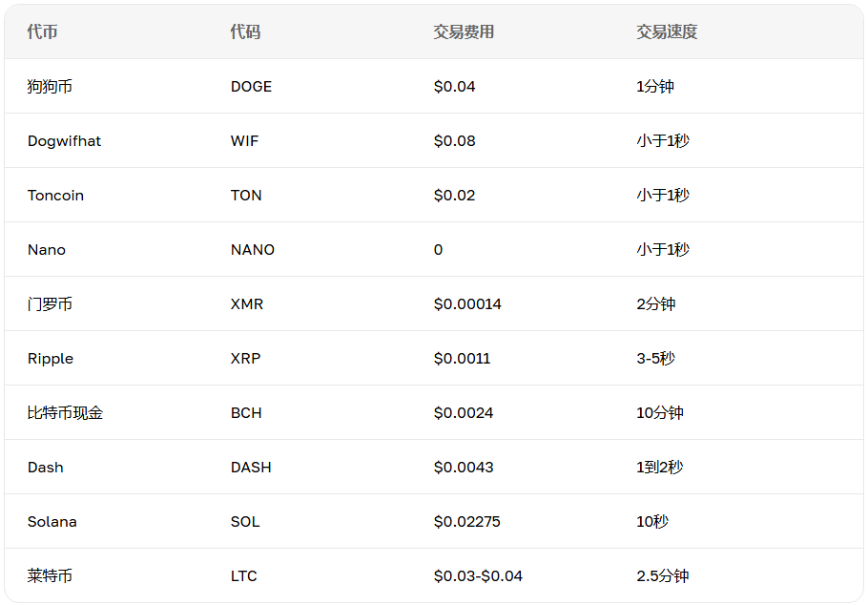Viewport: 868px width, 605px height.
Task: Click the 门罗币 row name
Action: [x=50, y=303]
